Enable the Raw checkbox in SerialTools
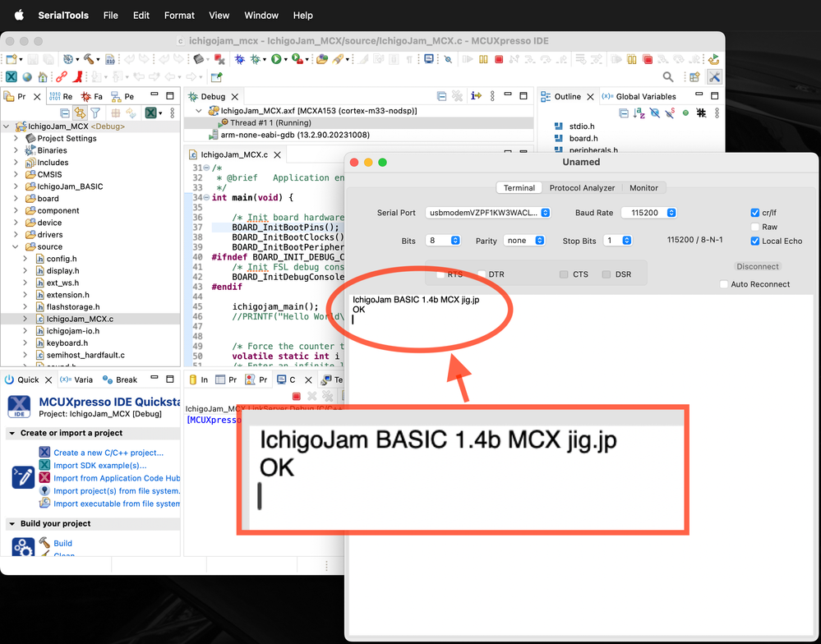 coord(755,227)
